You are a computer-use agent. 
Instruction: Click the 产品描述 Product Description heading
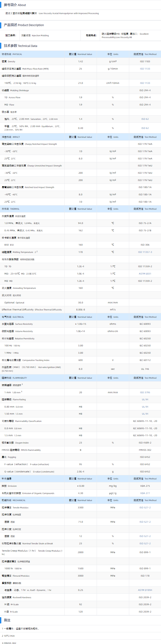click(24, 25)
